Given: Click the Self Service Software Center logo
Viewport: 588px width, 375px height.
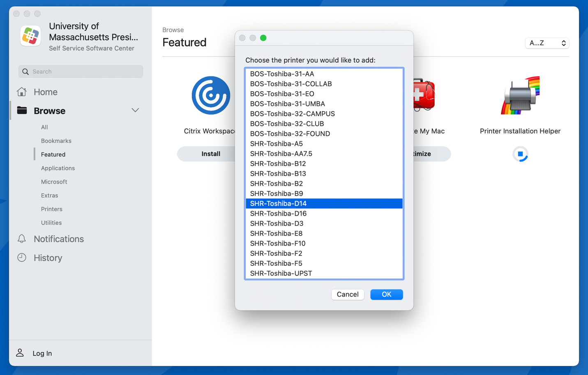Looking at the screenshot, I should pyautogui.click(x=30, y=36).
